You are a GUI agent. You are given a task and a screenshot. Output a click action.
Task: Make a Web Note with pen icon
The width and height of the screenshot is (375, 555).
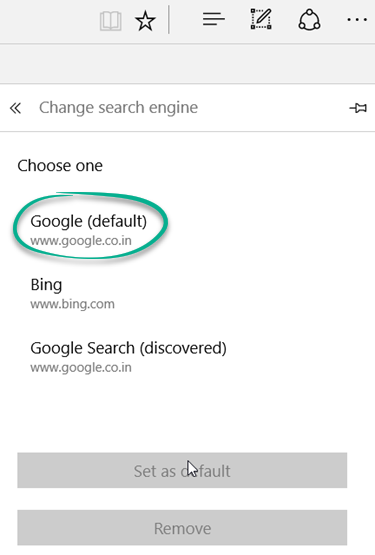click(x=261, y=19)
